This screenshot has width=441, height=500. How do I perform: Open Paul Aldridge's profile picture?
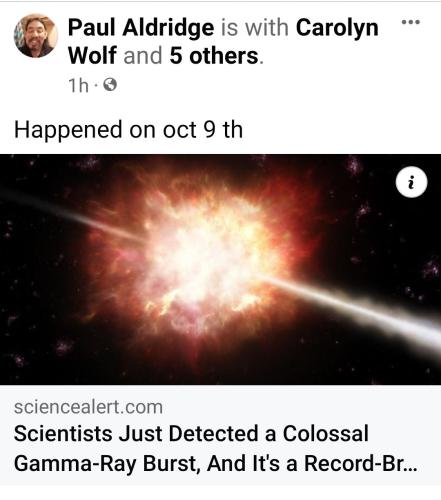(x=36, y=36)
